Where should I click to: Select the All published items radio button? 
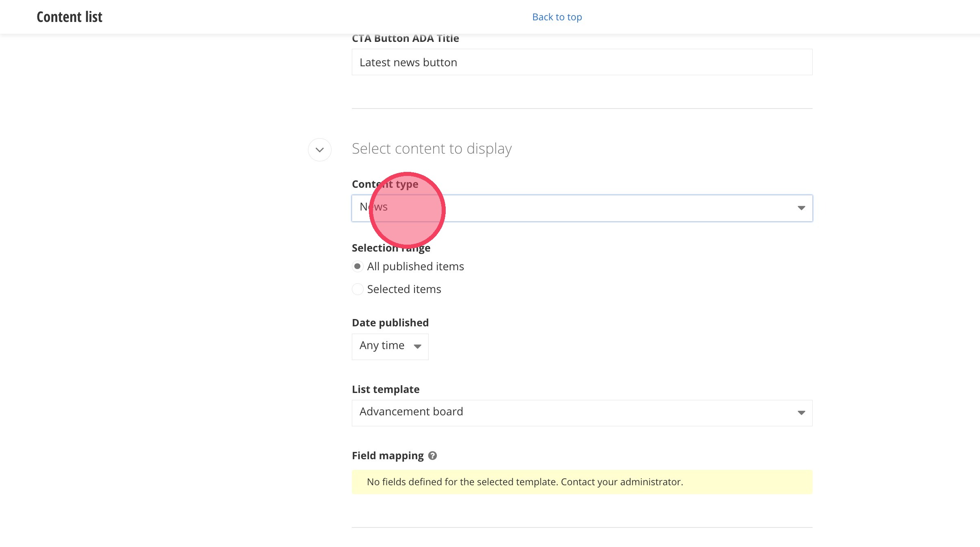coord(358,267)
